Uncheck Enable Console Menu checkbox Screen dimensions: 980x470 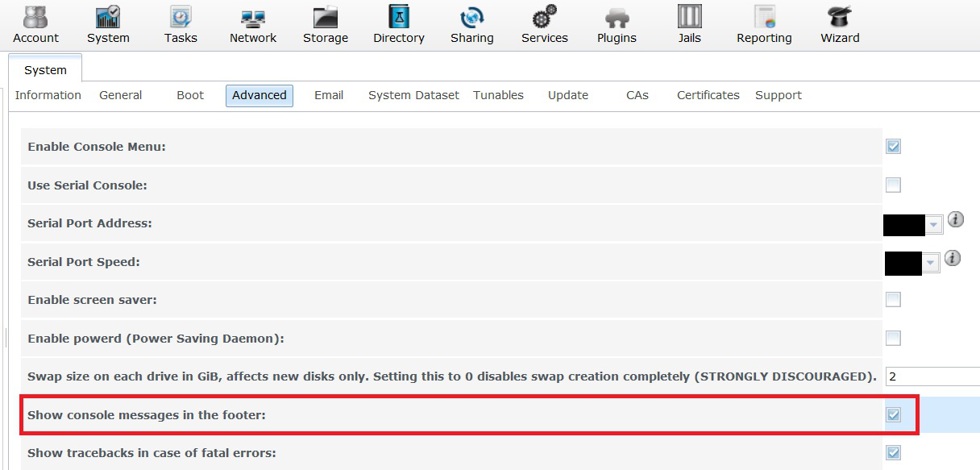point(893,147)
